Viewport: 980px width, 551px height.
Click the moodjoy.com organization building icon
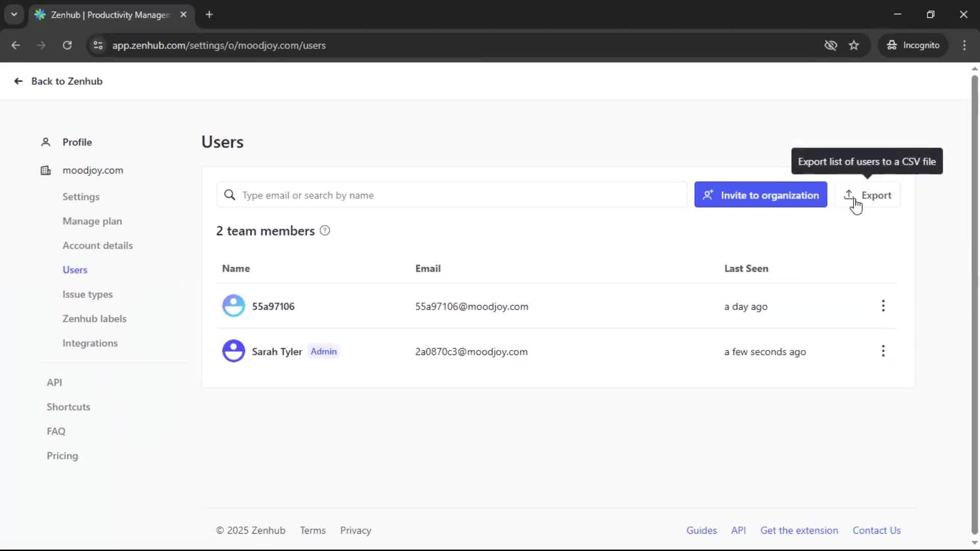[x=45, y=170]
